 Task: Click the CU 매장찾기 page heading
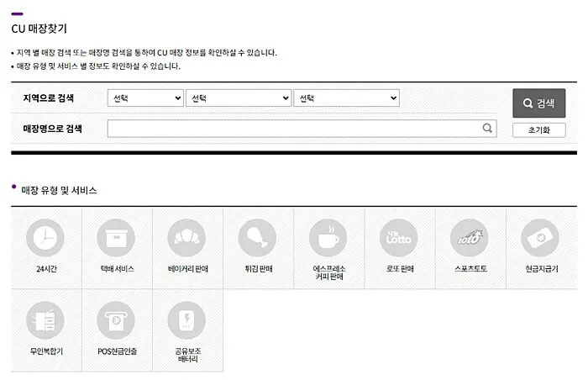[x=39, y=29]
